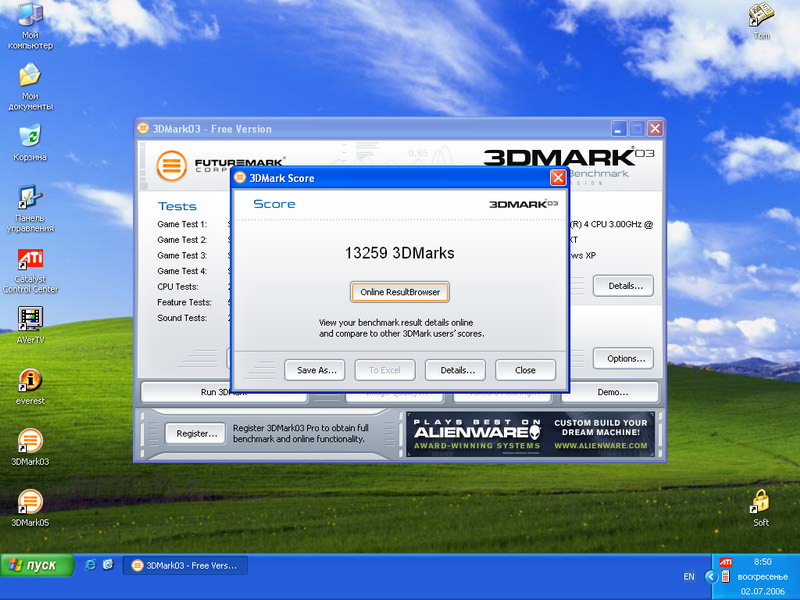The width and height of the screenshot is (800, 600).
Task: Click Close button in score dialog
Action: (525, 370)
